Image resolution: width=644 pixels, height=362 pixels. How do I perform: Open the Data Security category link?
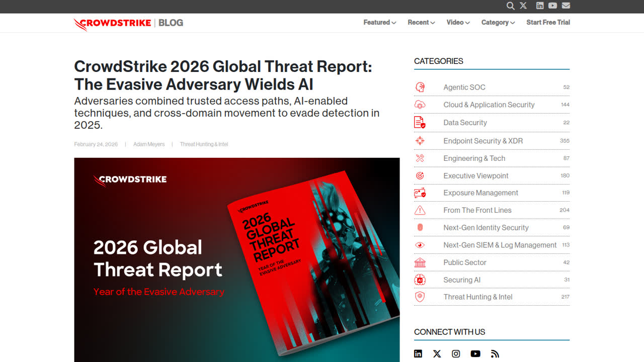(465, 123)
